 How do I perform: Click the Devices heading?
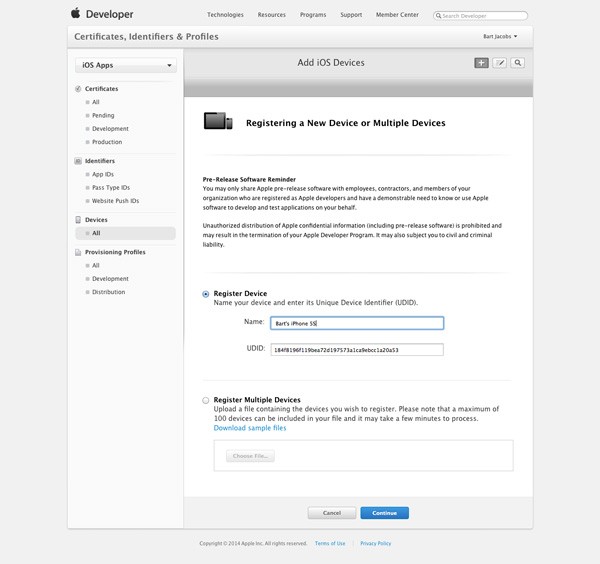click(96, 220)
